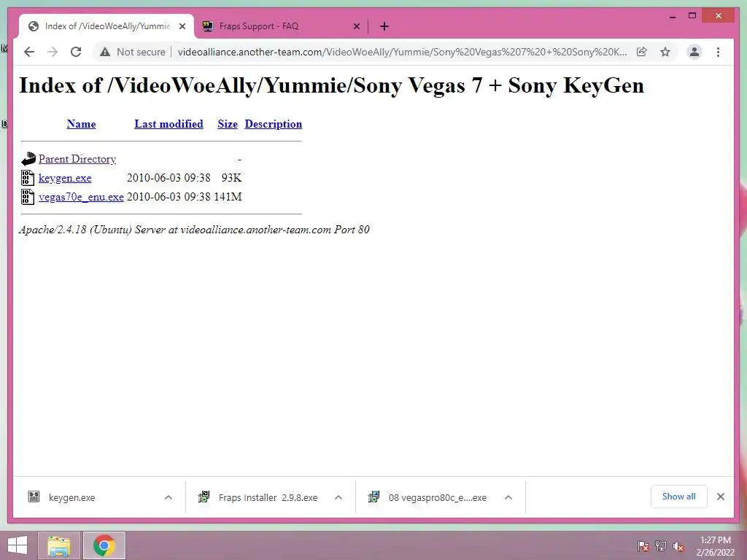Open File Explorer from the taskbar
The image size is (747, 560).
(59, 545)
